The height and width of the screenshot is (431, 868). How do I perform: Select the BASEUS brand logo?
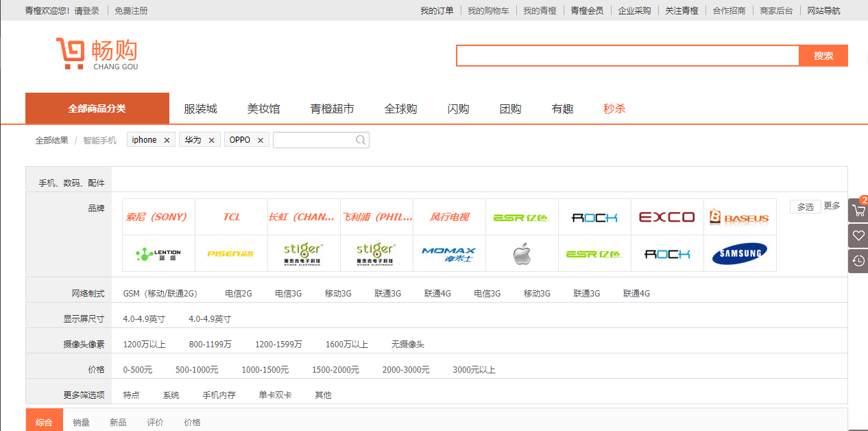pyautogui.click(x=740, y=217)
